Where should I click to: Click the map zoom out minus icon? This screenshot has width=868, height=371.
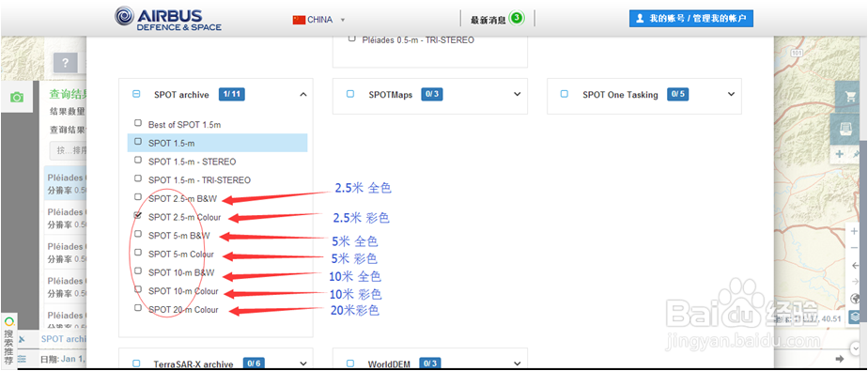(x=854, y=248)
